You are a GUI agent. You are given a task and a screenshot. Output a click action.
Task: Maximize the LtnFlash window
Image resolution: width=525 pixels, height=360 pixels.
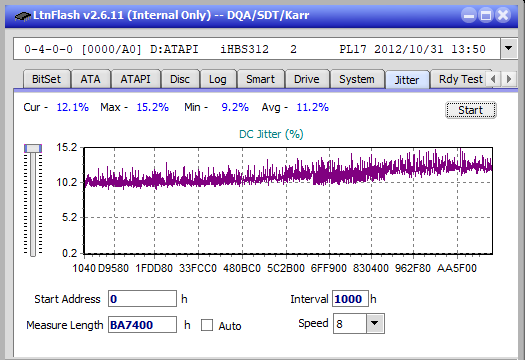pyautogui.click(x=486, y=15)
